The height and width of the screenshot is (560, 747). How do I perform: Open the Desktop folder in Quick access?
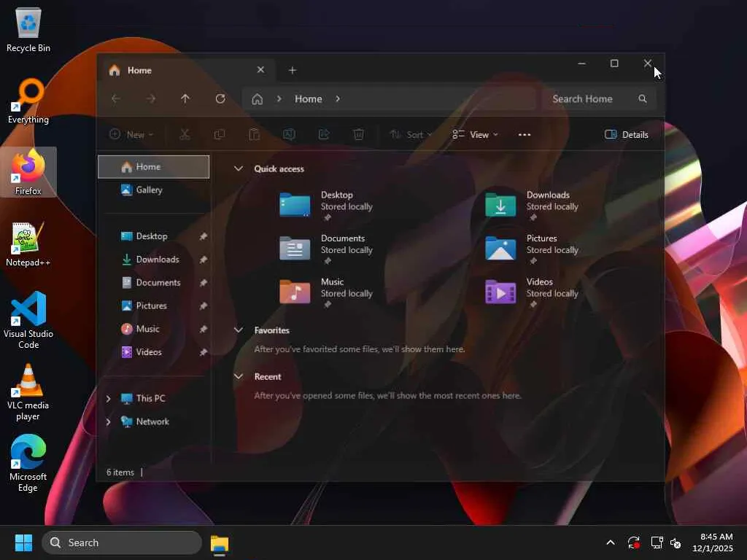click(x=327, y=205)
